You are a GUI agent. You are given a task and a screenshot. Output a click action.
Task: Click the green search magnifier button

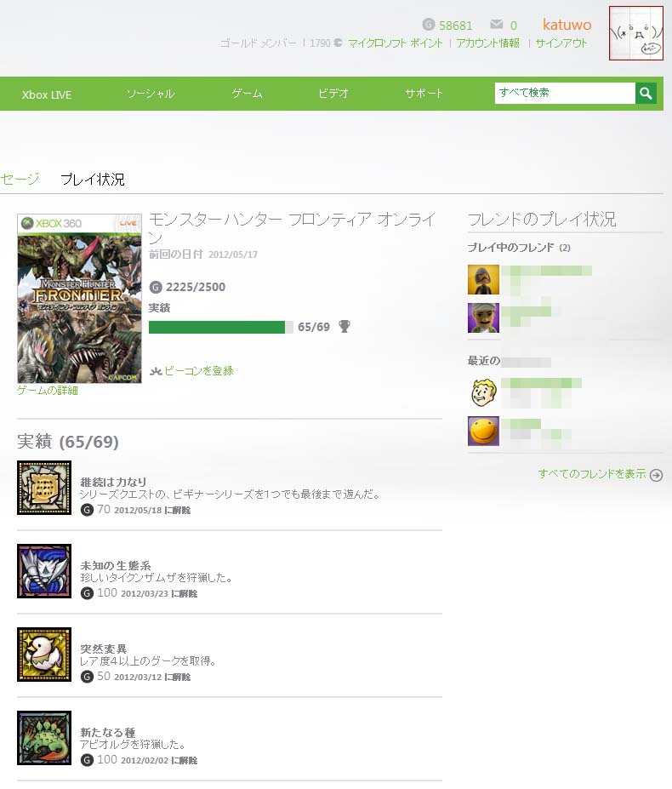coord(646,94)
